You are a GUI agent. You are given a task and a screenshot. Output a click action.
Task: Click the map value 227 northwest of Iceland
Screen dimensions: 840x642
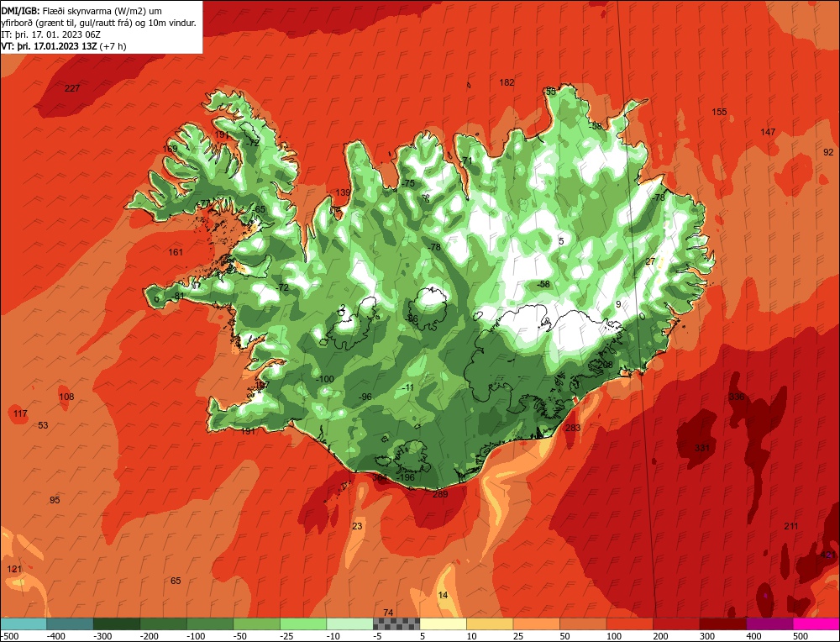click(72, 88)
